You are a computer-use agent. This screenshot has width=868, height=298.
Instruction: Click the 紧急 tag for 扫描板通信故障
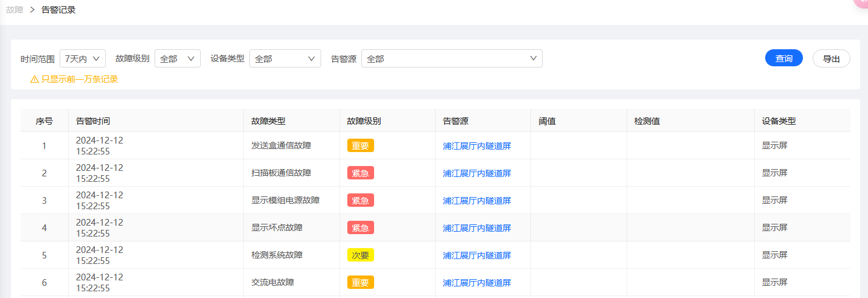(x=361, y=173)
